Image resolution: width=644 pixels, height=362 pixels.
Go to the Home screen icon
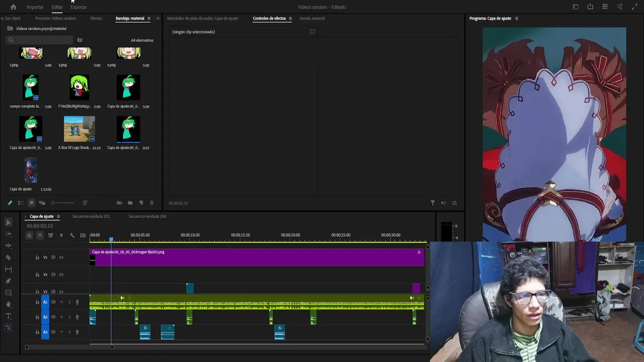point(13,7)
